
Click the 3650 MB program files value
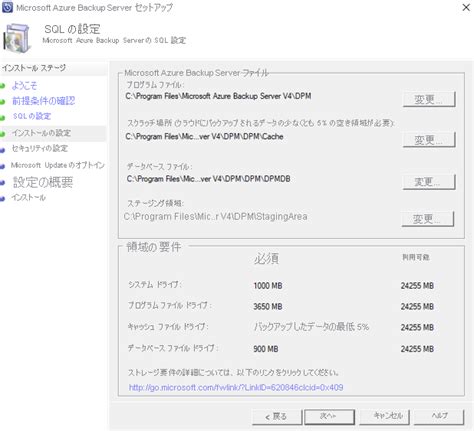[268, 306]
